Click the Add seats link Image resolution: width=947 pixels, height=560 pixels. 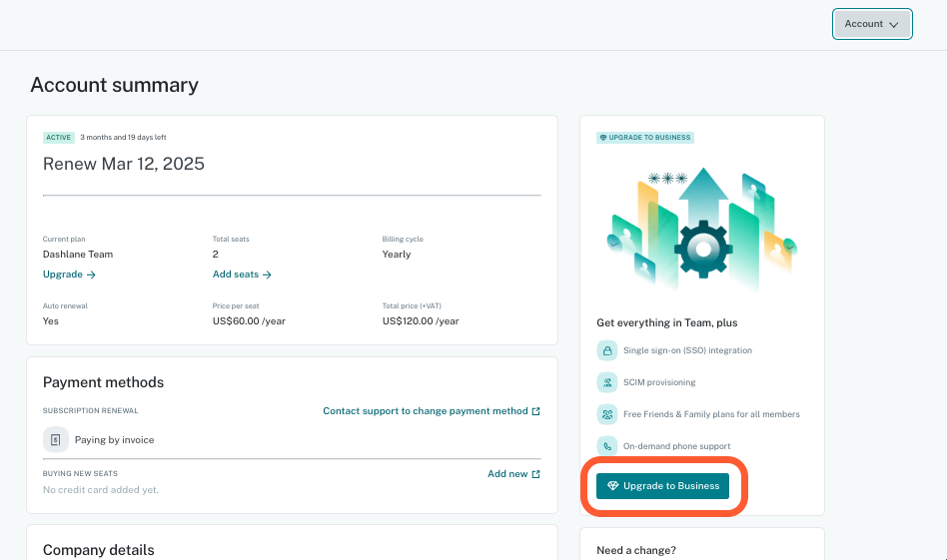[x=242, y=274]
